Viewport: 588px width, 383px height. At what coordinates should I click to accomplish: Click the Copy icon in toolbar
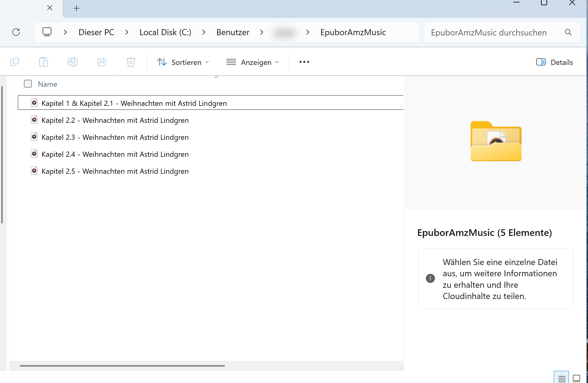pos(15,62)
